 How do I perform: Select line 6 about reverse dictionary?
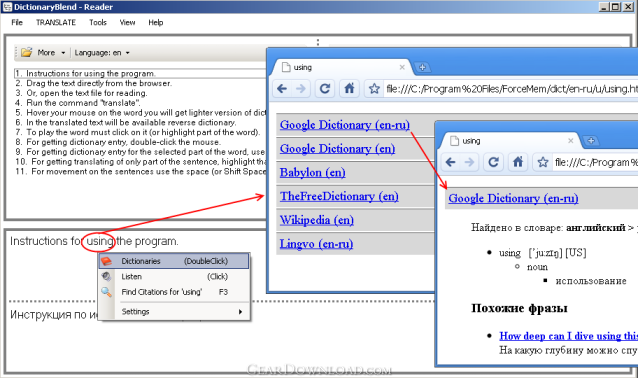point(126,122)
